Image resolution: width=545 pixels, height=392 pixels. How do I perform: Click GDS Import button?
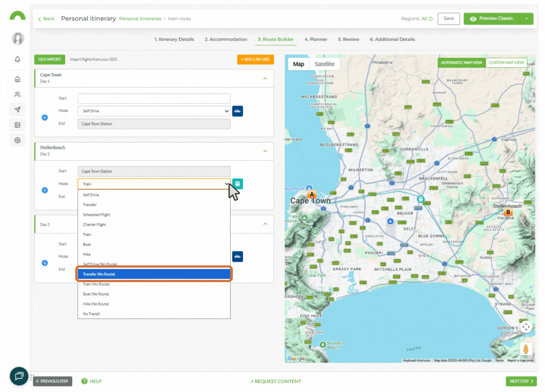coord(50,59)
